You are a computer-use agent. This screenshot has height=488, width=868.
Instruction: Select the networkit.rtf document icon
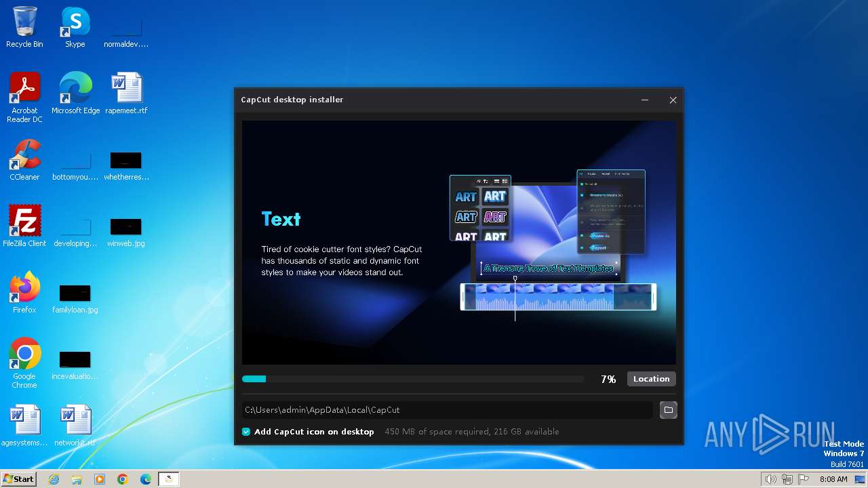click(75, 426)
